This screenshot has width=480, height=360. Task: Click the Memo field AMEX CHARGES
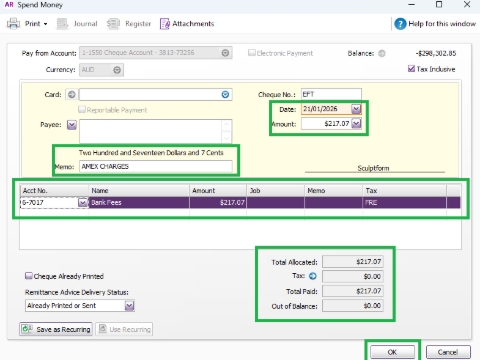156,166
